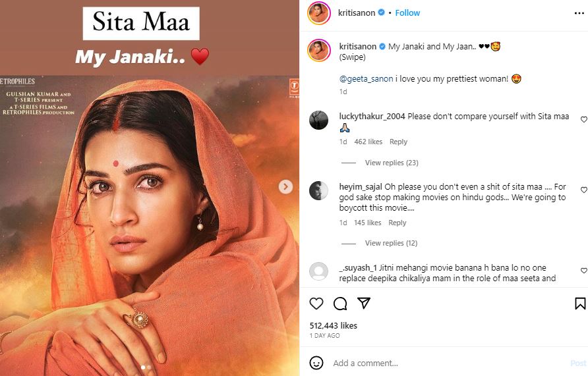Expand View replies (23)
The width and height of the screenshot is (588, 376).
click(392, 163)
